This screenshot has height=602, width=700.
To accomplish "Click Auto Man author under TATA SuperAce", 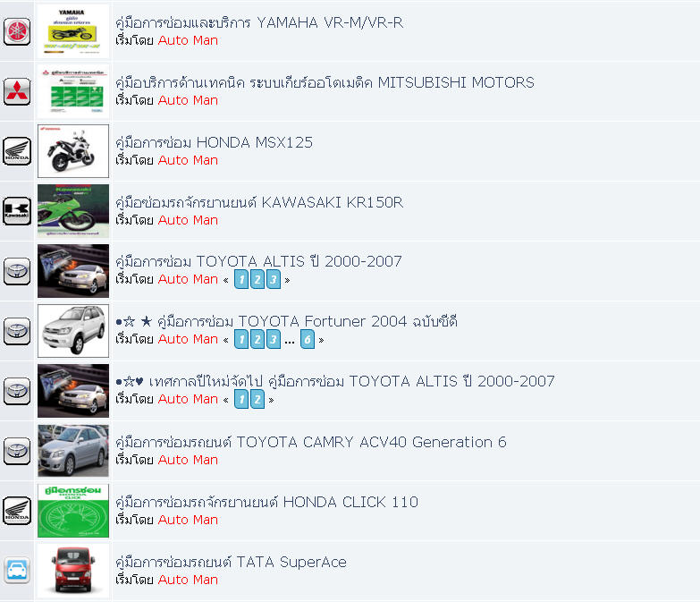I will tap(188, 580).
